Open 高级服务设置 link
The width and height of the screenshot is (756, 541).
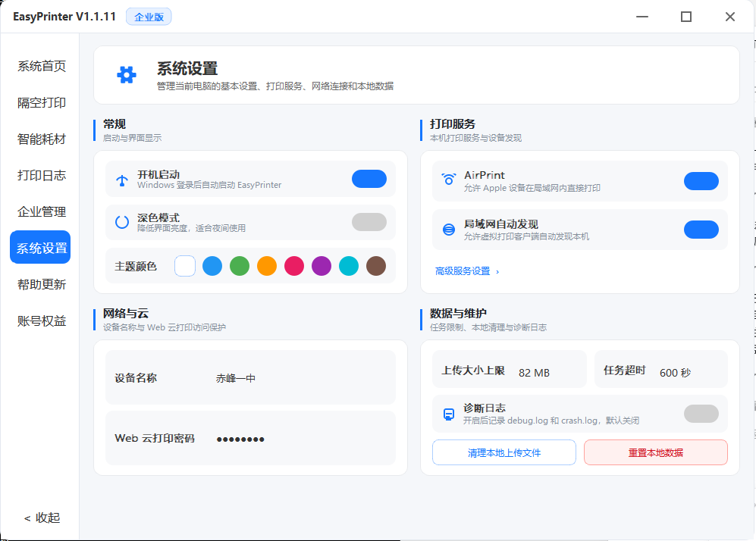(463, 271)
